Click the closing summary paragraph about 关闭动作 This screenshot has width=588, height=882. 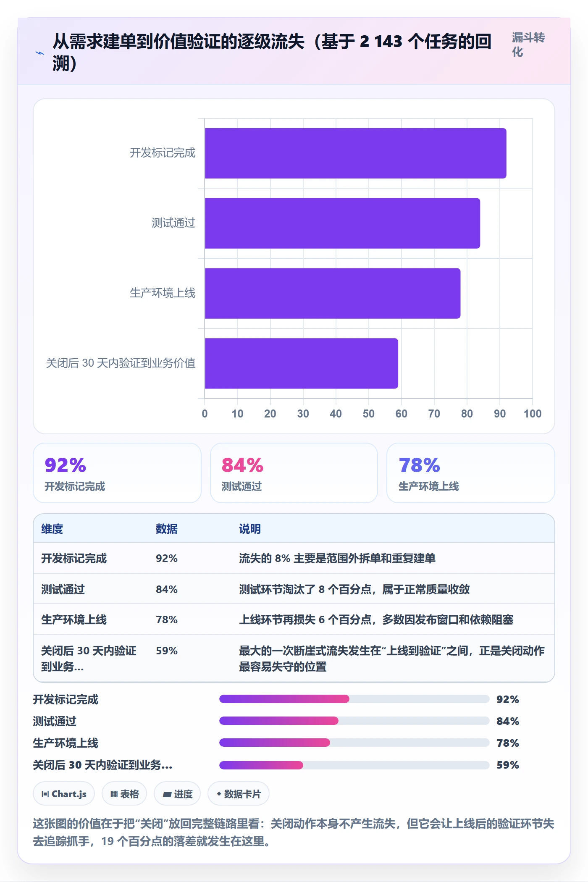coord(294,832)
